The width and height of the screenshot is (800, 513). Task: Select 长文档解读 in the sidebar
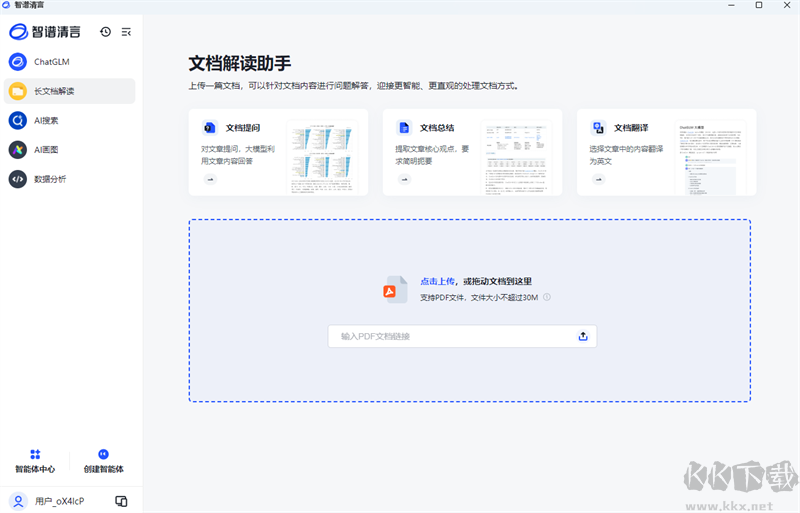69,91
